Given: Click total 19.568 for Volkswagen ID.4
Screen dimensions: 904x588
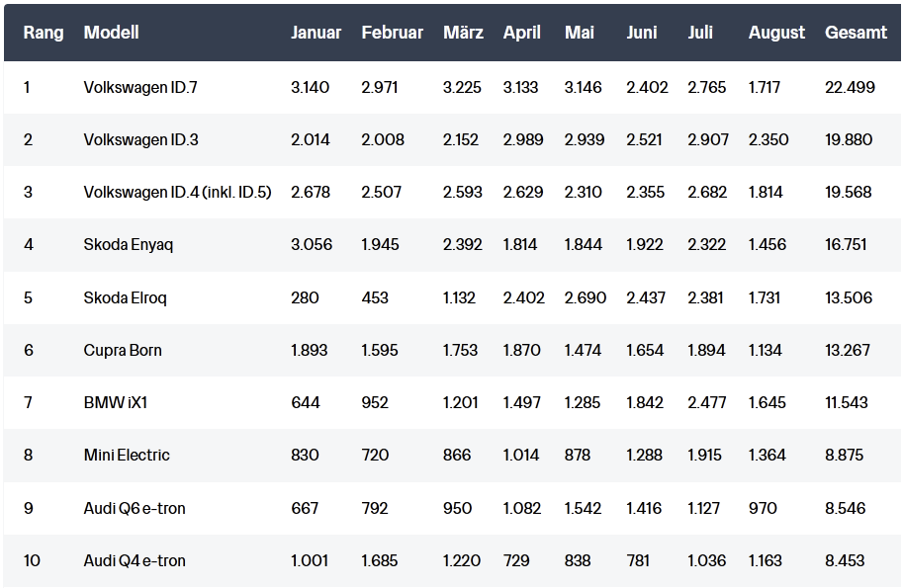Looking at the screenshot, I should (x=848, y=193).
